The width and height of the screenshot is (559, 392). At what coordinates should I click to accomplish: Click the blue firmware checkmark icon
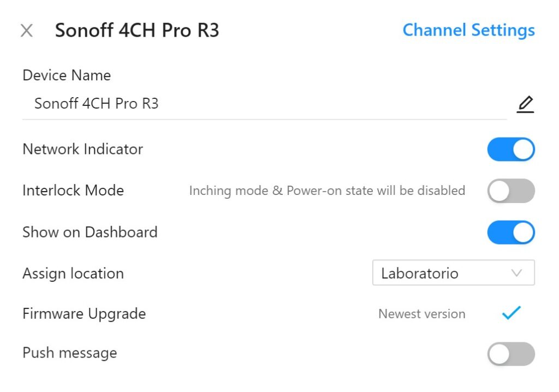[512, 313]
